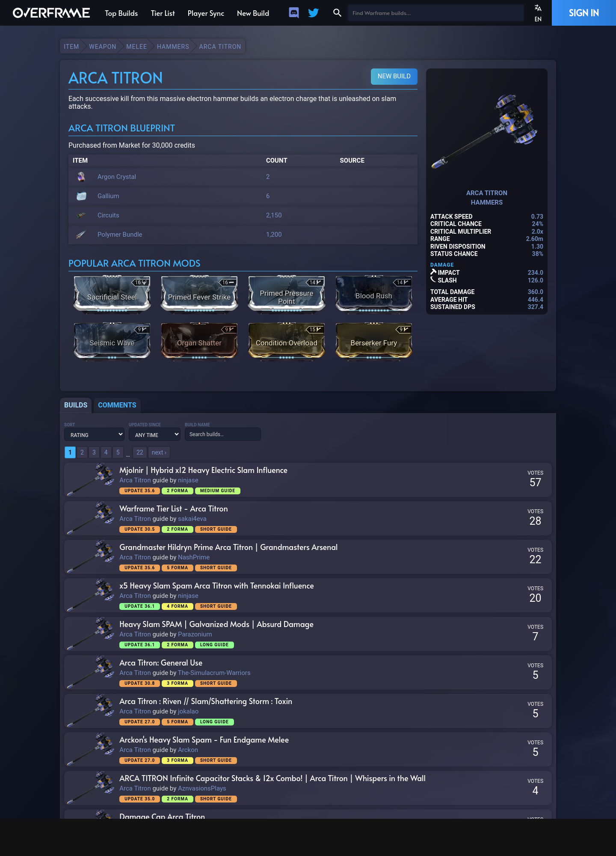Open author NashPrime profile
616x856 pixels.
194,557
